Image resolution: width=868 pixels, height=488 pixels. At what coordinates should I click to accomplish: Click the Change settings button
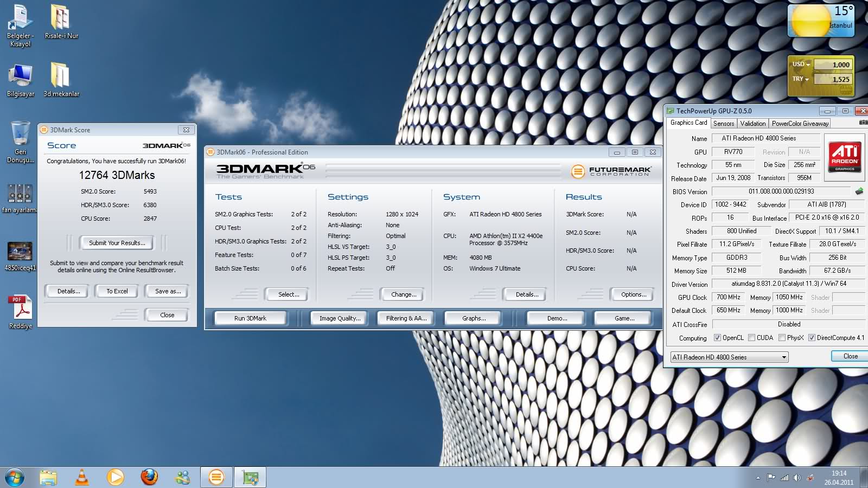point(404,294)
